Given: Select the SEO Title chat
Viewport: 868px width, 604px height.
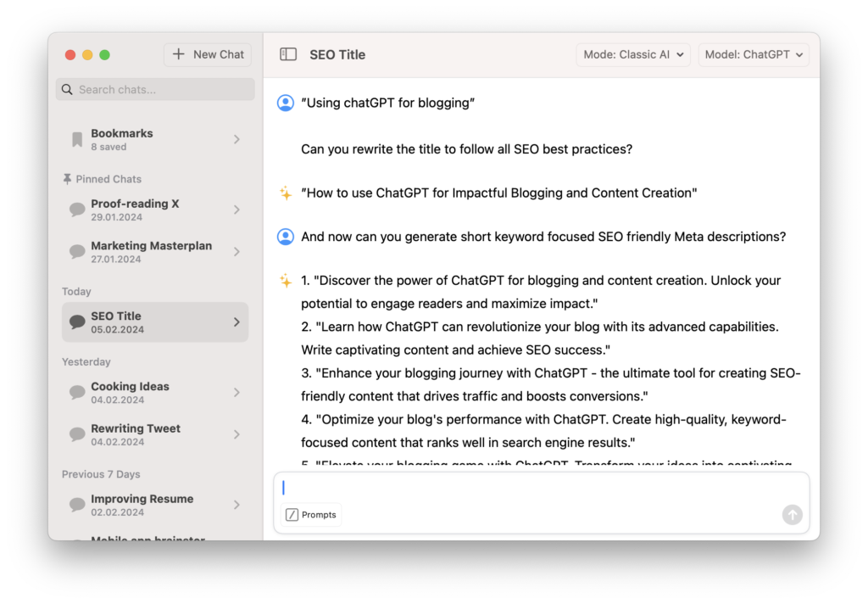Looking at the screenshot, I should [155, 322].
